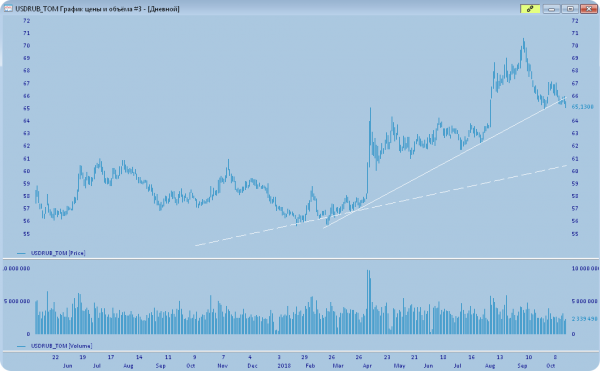
Task: Click the Feb month label on time axis
Action: click(310, 366)
